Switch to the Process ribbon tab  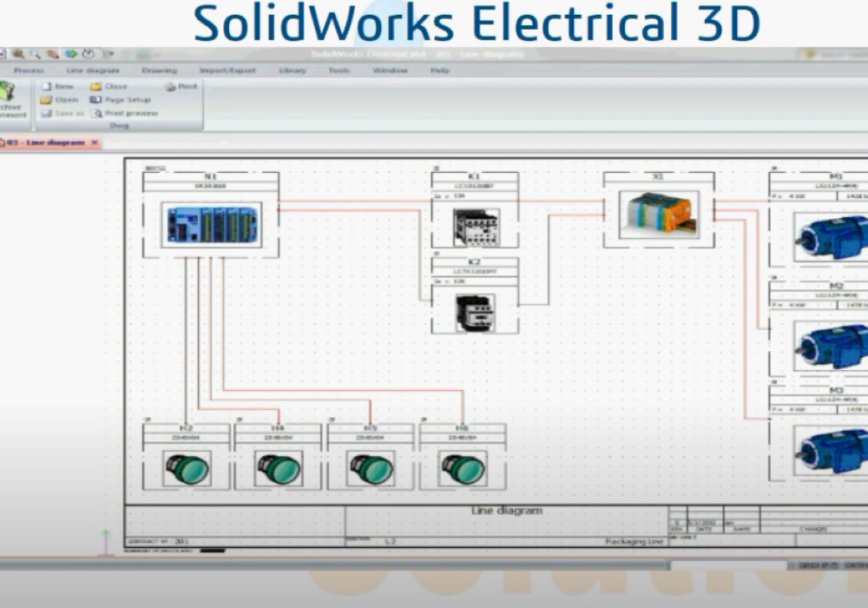tap(30, 70)
